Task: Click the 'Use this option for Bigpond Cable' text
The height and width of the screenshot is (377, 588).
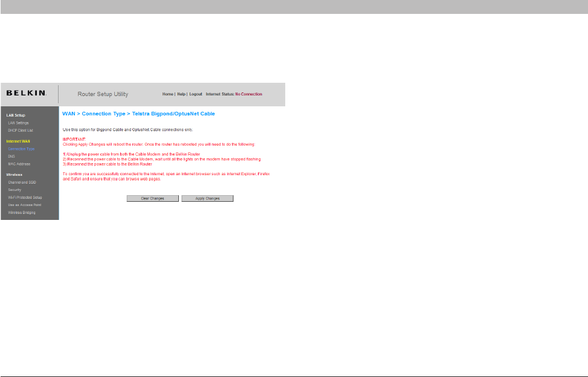Action: (x=128, y=130)
